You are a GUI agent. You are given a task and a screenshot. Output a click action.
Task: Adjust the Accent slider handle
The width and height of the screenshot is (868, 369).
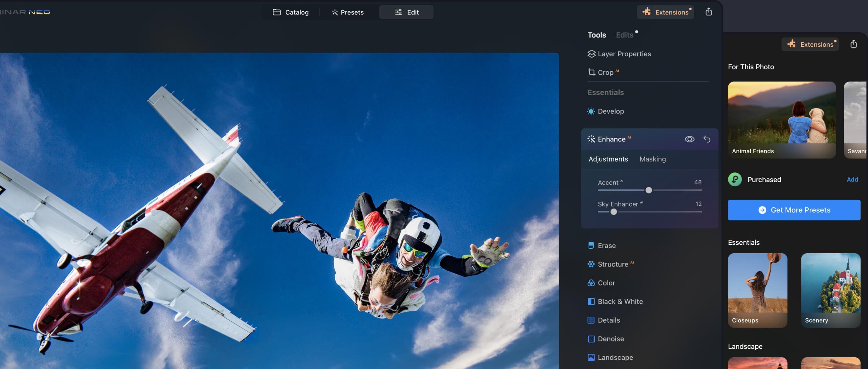648,190
